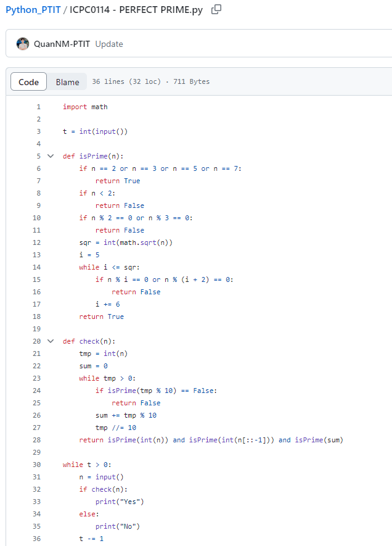
Task: Click the "import math" code line
Action: [x=85, y=107]
